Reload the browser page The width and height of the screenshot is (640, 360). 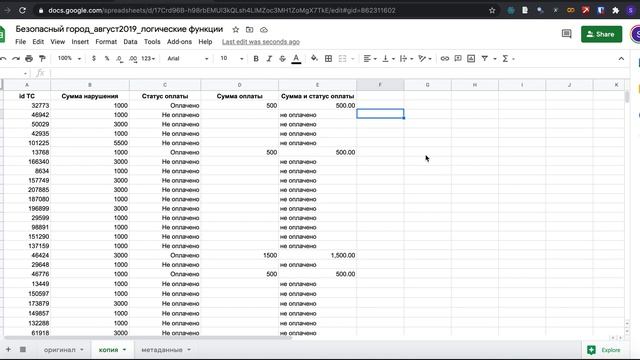22,11
